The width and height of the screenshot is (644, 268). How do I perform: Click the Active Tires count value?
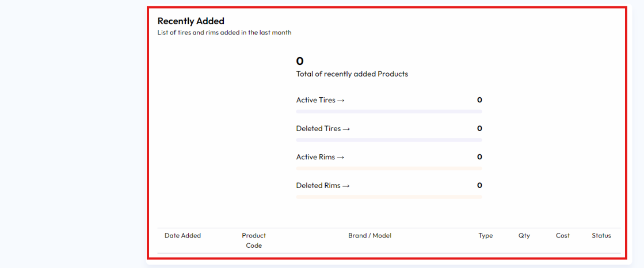(479, 100)
